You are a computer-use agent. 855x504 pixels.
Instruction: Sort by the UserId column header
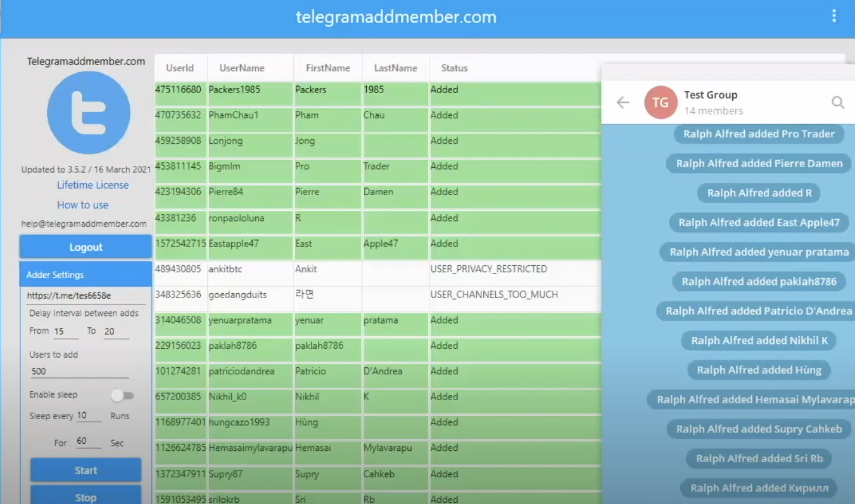click(180, 68)
